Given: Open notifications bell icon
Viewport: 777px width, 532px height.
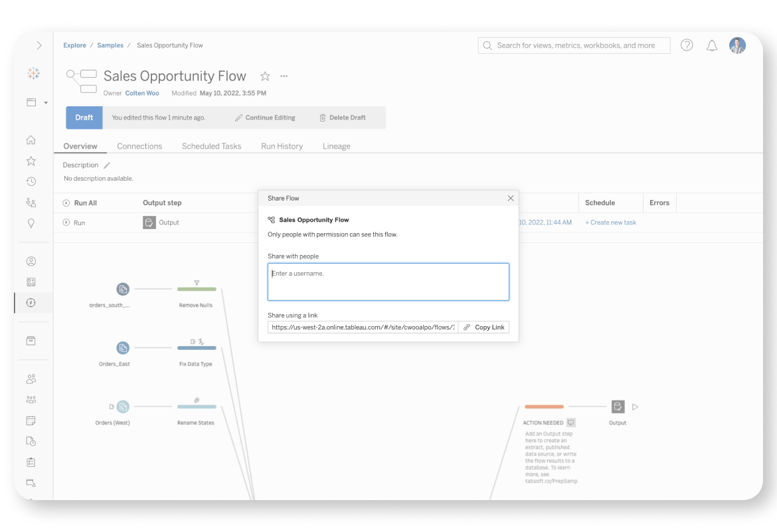Looking at the screenshot, I should coord(712,46).
